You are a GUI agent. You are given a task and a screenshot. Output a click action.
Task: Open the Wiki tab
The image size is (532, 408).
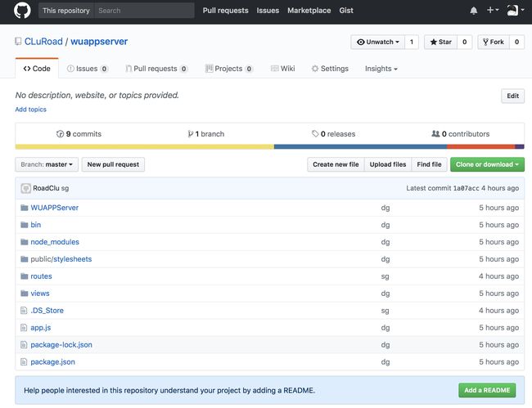tap(282, 69)
